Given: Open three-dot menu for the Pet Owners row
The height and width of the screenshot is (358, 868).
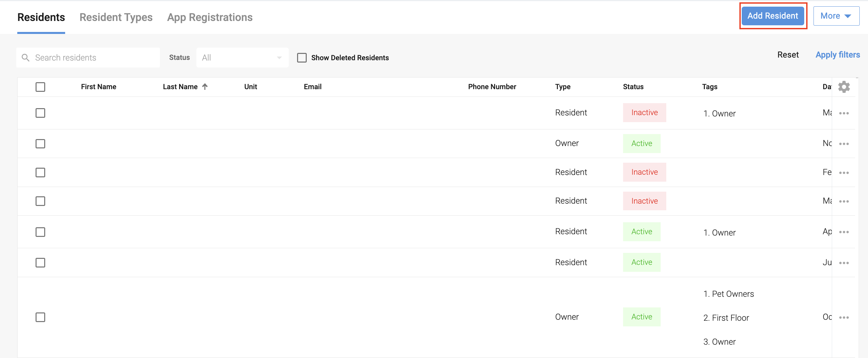Looking at the screenshot, I should pos(844,317).
